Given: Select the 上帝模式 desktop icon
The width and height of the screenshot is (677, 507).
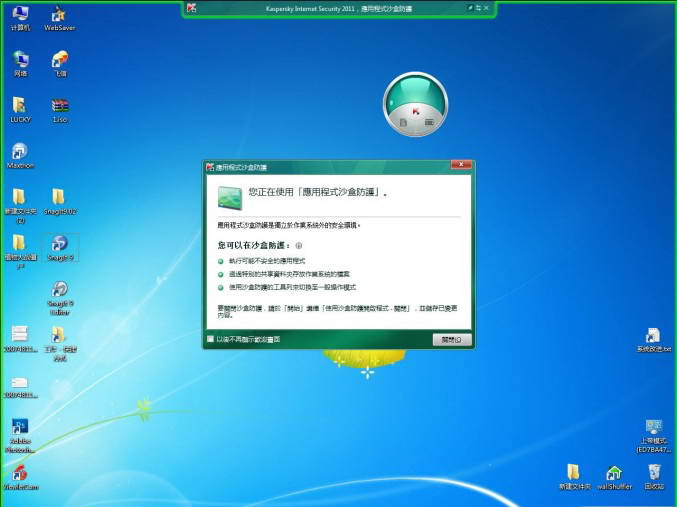Looking at the screenshot, I should click(653, 436).
